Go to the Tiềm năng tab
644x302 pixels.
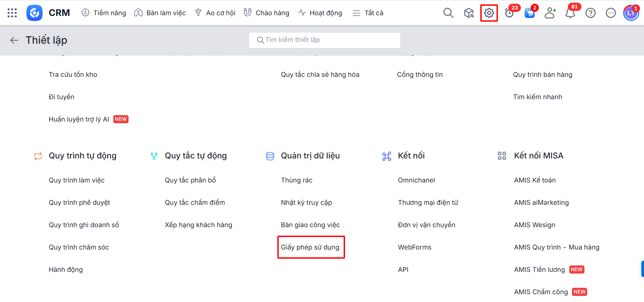pos(104,13)
